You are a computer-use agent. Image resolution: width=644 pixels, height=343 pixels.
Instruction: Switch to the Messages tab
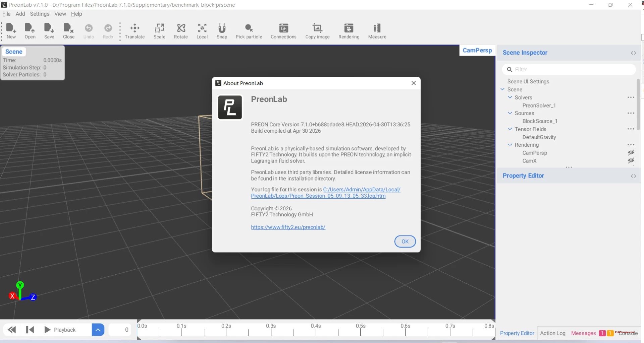click(583, 333)
